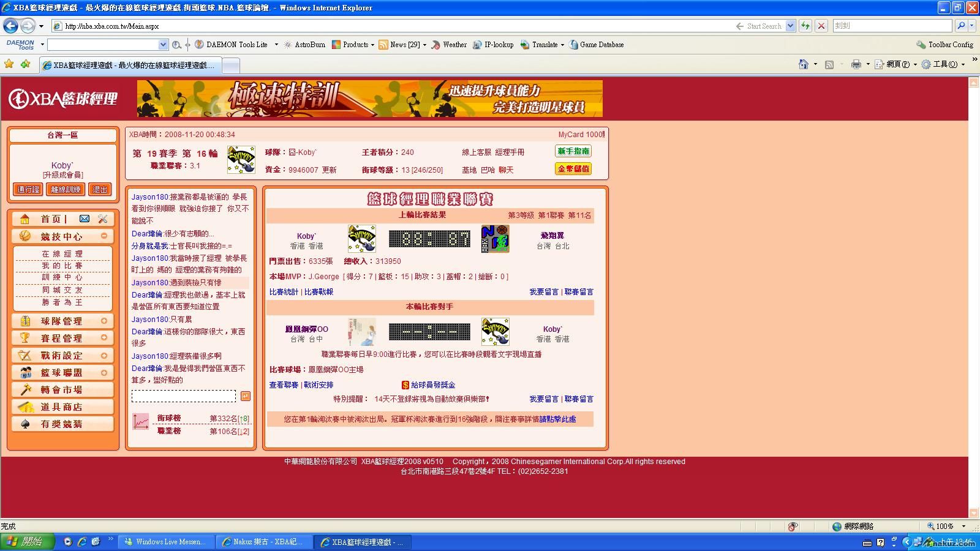
Task: Select the 在線經理 menu item
Action: pyautogui.click(x=62, y=253)
